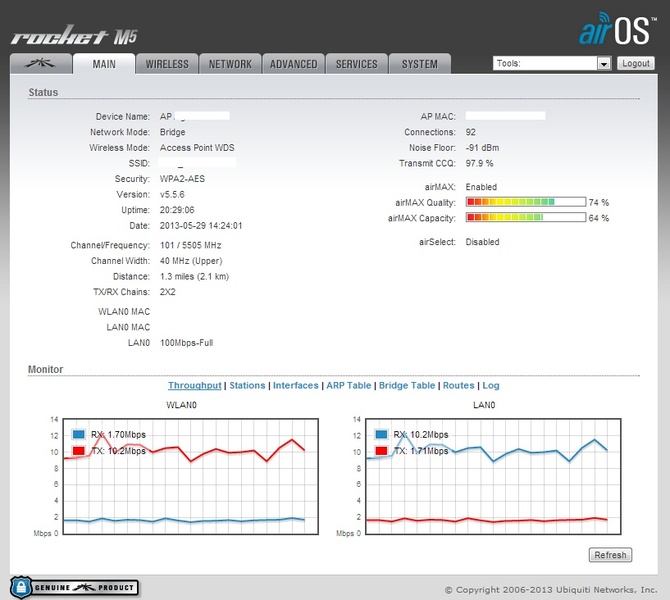The height and width of the screenshot is (600, 670).
Task: Open the Routes link
Action: pos(458,385)
